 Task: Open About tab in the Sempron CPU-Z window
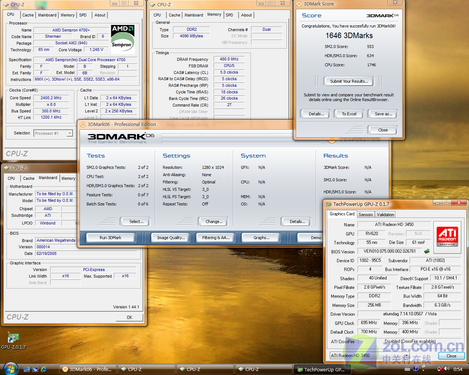click(x=100, y=15)
